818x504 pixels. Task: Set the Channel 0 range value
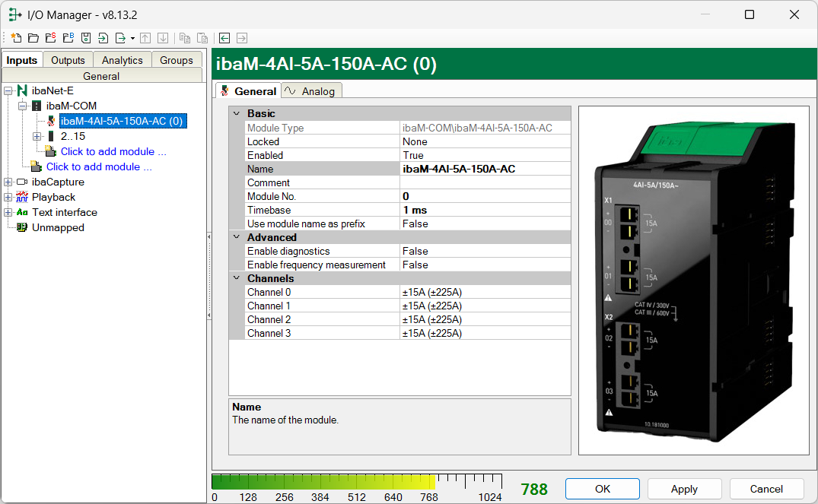pyautogui.click(x=485, y=293)
